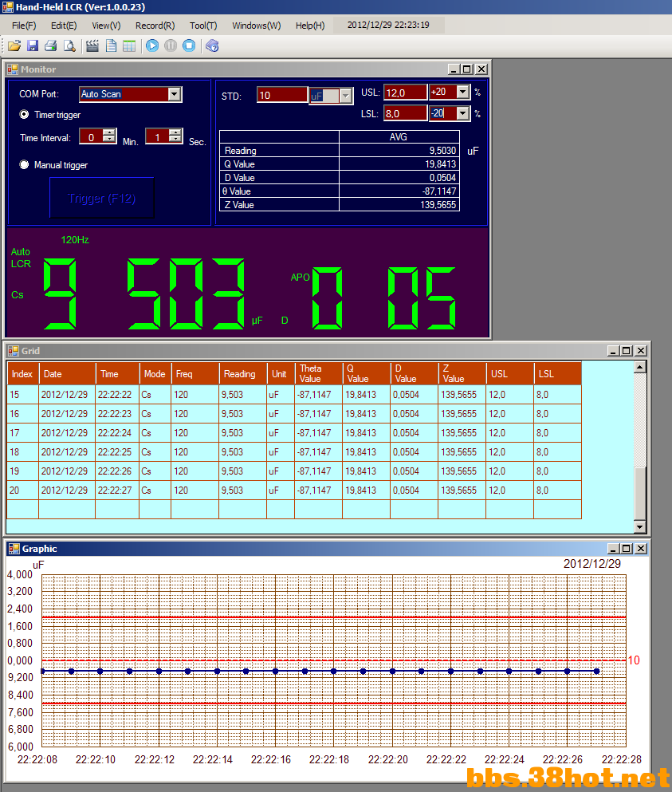672x792 pixels.
Task: Click the Q Value row in AVG table
Action: (x=340, y=164)
